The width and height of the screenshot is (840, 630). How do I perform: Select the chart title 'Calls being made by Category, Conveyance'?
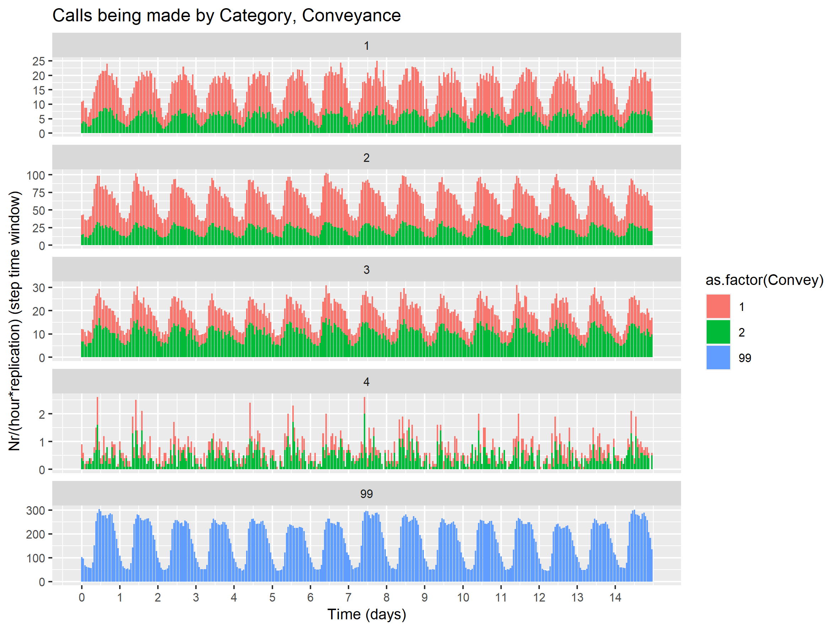coord(226,16)
